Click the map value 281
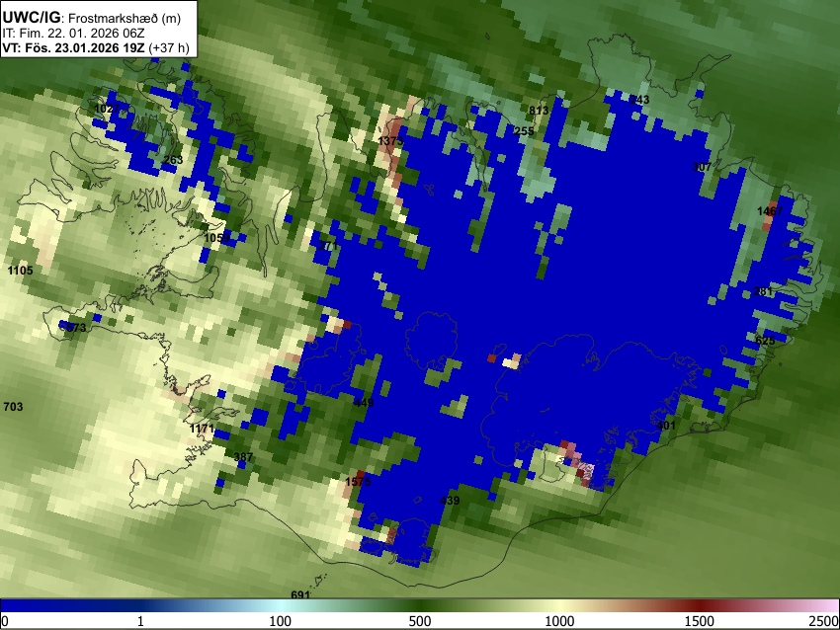This screenshot has height=630, width=840. coord(763,291)
